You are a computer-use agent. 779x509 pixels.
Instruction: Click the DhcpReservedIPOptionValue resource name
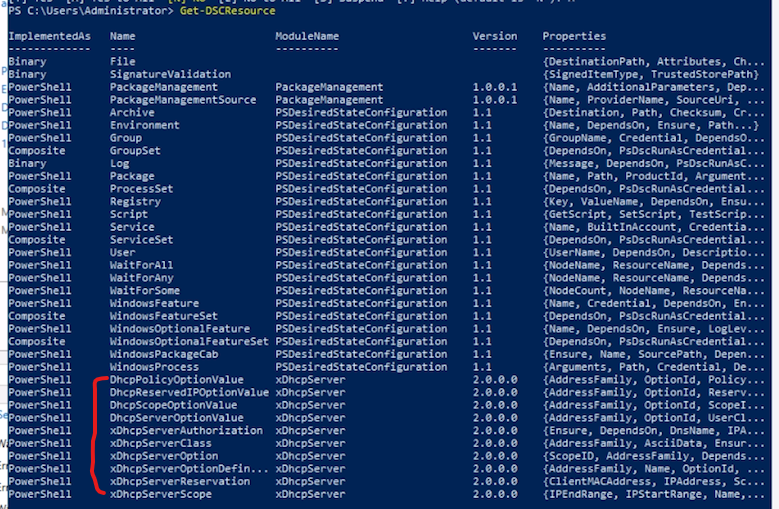pyautogui.click(x=189, y=393)
